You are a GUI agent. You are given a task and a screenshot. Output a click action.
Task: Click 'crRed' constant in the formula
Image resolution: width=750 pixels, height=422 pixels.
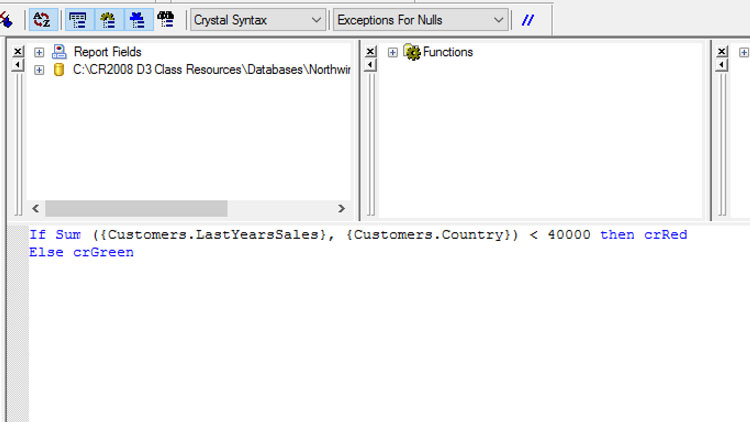point(666,235)
